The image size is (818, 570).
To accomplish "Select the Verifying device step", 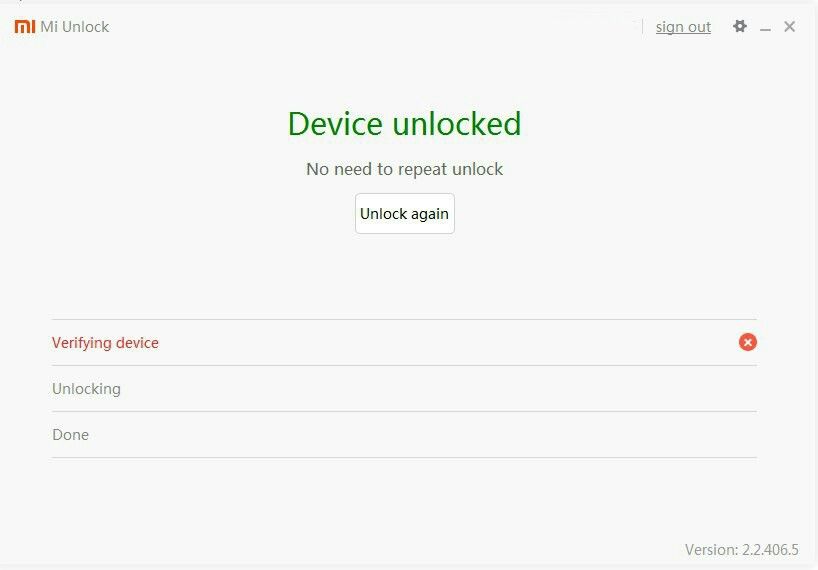I will click(404, 343).
